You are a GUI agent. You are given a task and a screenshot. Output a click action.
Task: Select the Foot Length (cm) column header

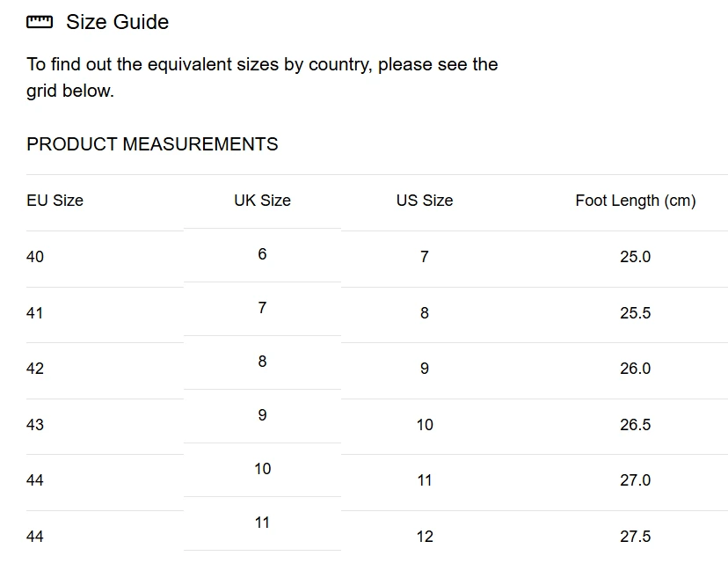click(x=635, y=201)
